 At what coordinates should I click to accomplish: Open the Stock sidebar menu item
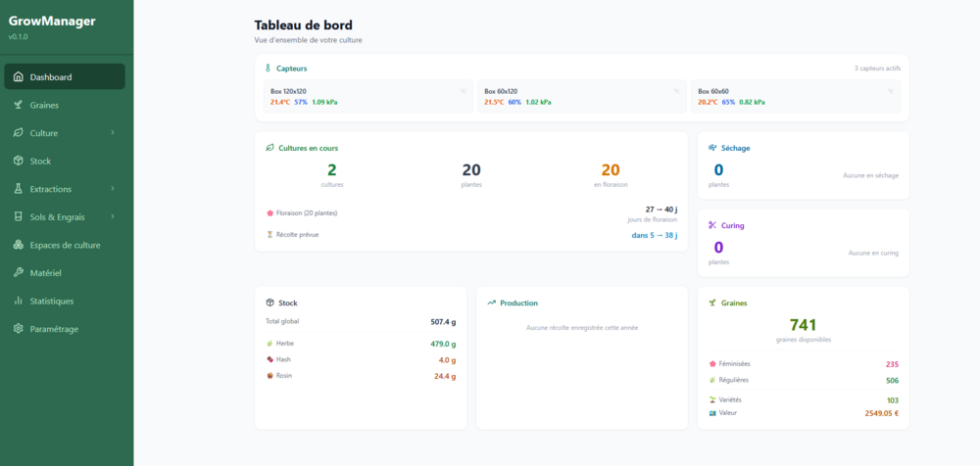pos(65,162)
